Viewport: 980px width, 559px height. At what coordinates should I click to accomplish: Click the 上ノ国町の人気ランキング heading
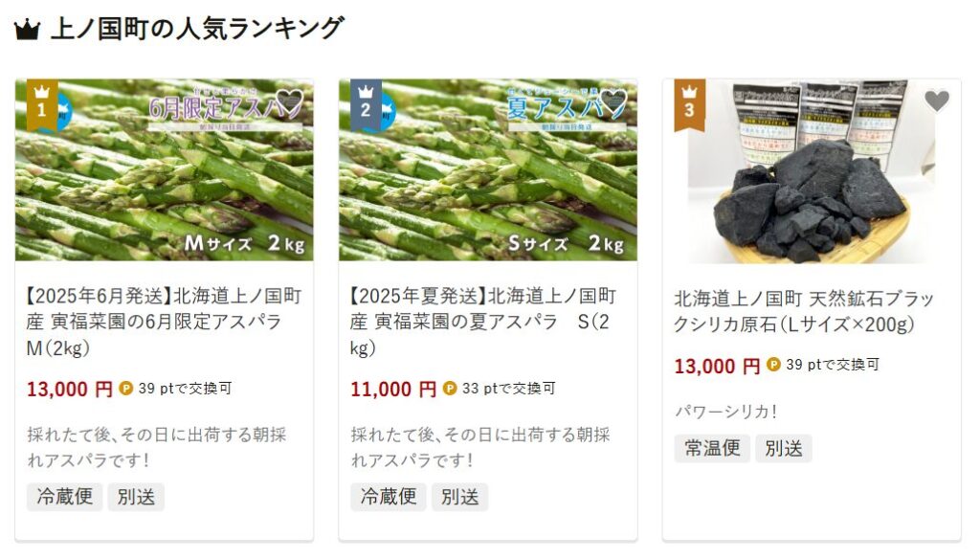point(197,30)
